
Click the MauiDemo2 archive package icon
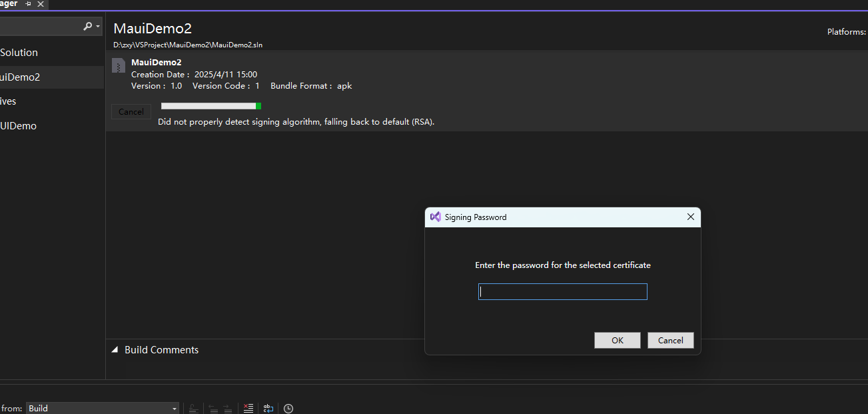pos(118,65)
